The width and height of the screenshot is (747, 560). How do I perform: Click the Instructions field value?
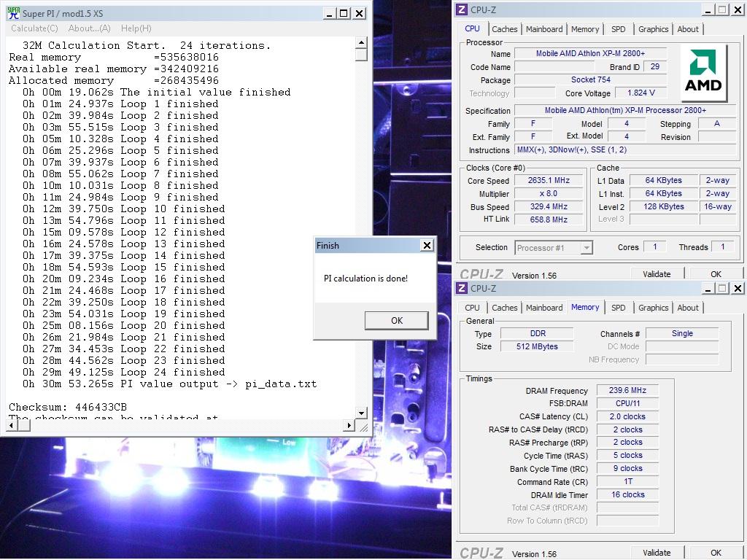click(x=625, y=150)
